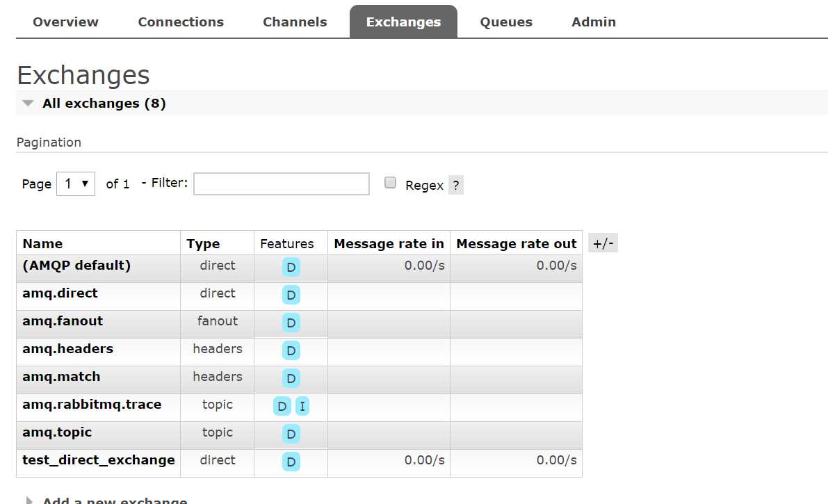Expand Add a new exchange section
Viewport: 828px width, 504px height.
tap(115, 501)
